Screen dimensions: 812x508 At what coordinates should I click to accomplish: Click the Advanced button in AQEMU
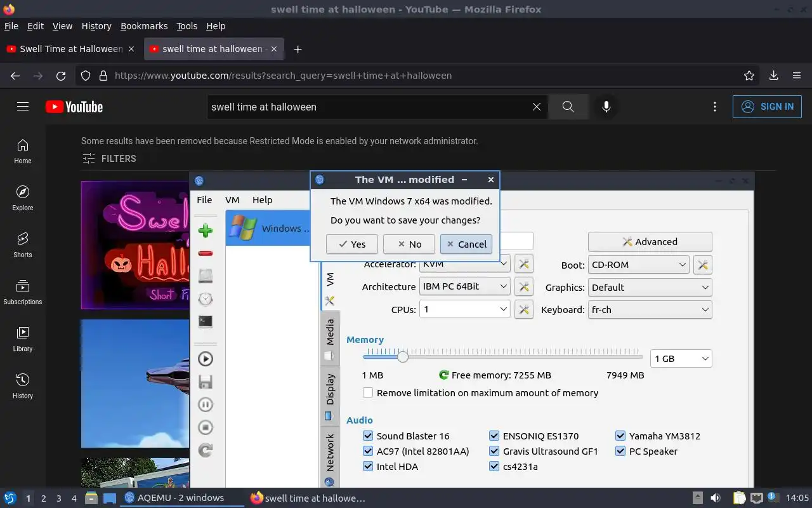coord(650,241)
